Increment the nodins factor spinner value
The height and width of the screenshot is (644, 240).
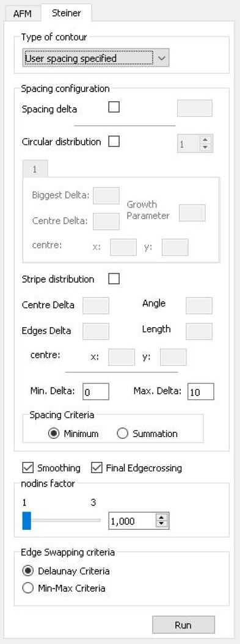point(161,518)
